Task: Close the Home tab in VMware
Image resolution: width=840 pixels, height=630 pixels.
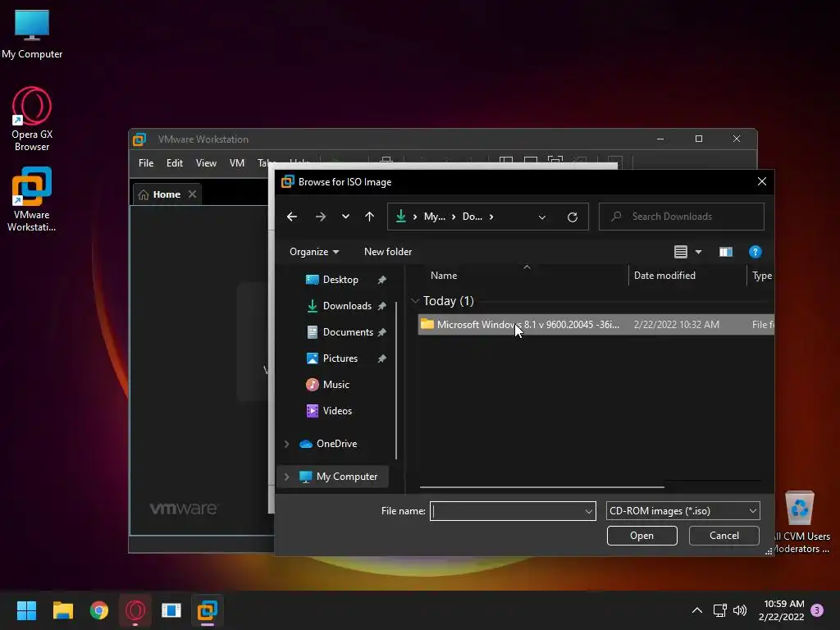Action: (x=192, y=194)
